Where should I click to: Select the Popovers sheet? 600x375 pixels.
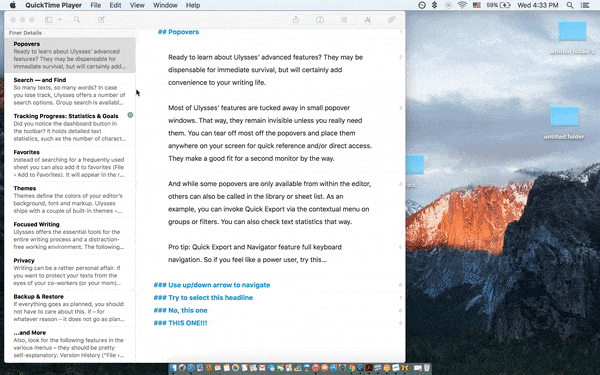click(70, 55)
